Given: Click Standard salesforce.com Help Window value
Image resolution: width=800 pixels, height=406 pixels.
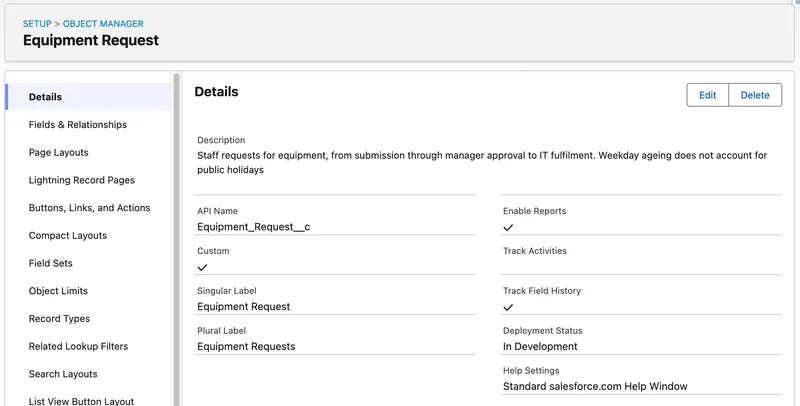Looking at the screenshot, I should click(595, 386).
